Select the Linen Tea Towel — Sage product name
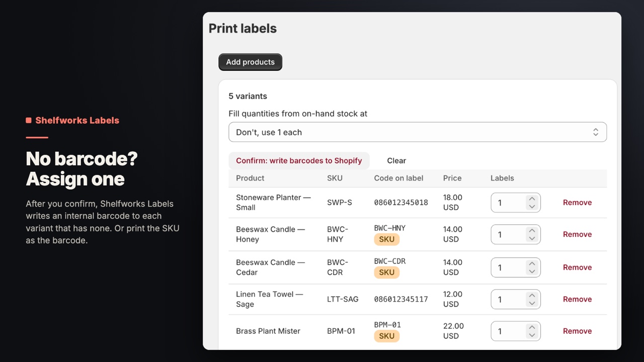Screen dimensions: 644x362 pyautogui.click(x=269, y=299)
